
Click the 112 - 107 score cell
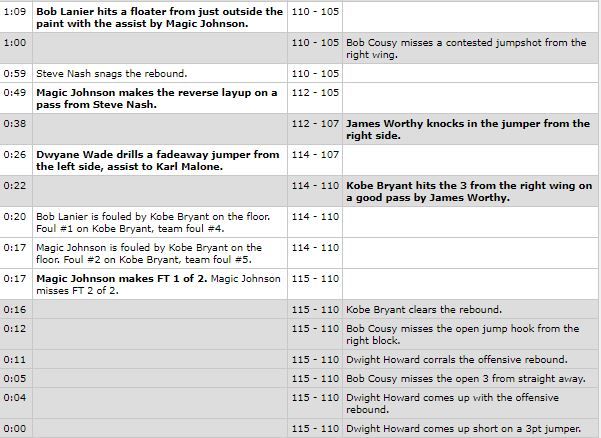[x=315, y=124]
